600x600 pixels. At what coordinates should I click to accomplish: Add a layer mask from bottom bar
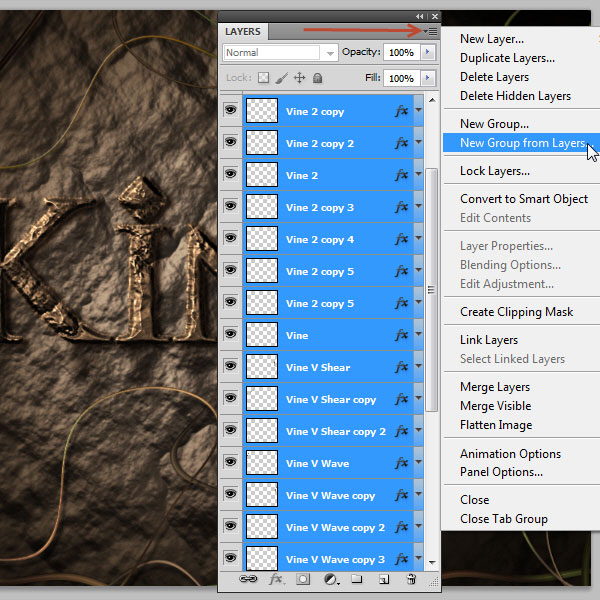[303, 579]
